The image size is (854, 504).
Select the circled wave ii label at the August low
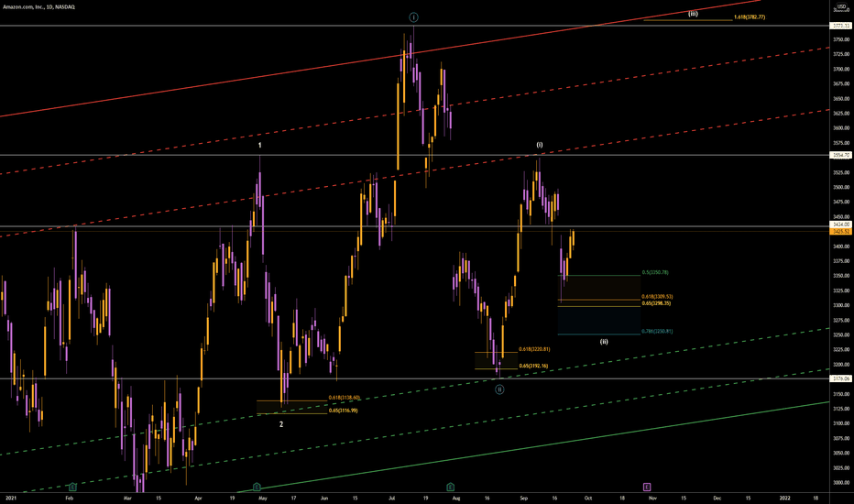(x=499, y=389)
